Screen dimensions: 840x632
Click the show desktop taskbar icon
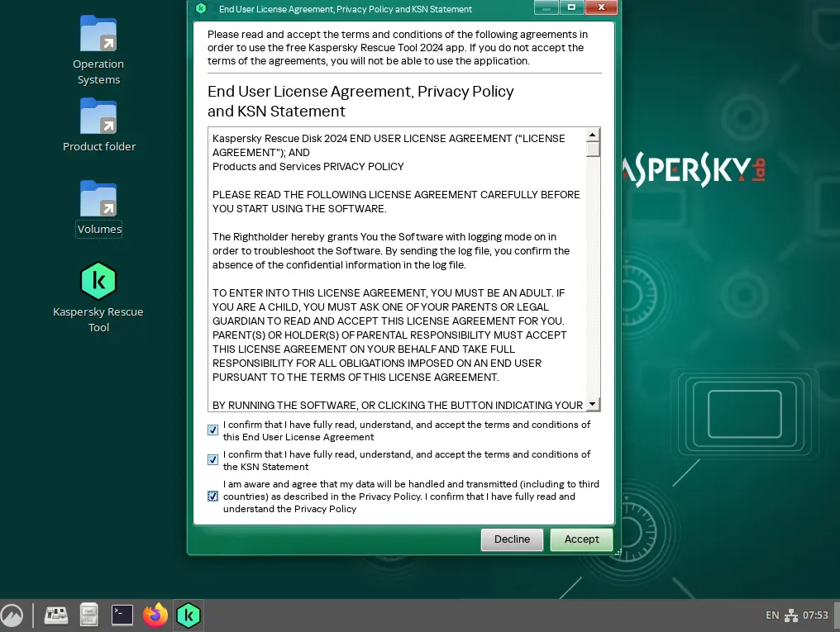click(56, 615)
